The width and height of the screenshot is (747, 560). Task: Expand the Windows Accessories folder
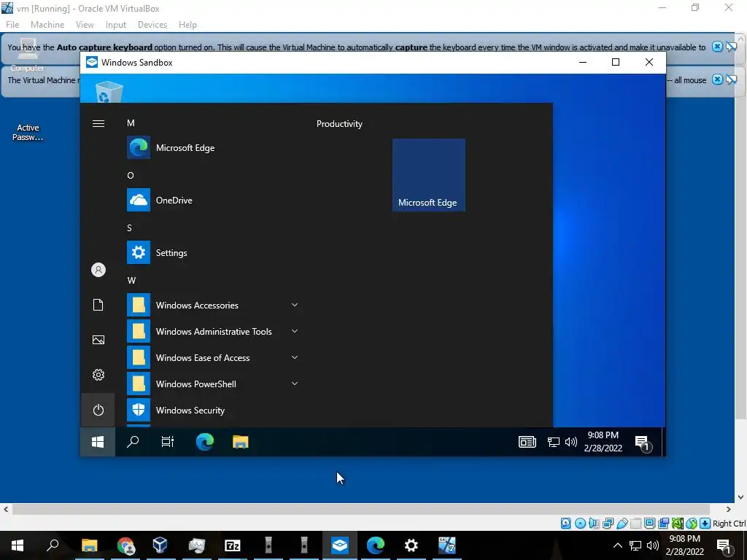point(212,306)
